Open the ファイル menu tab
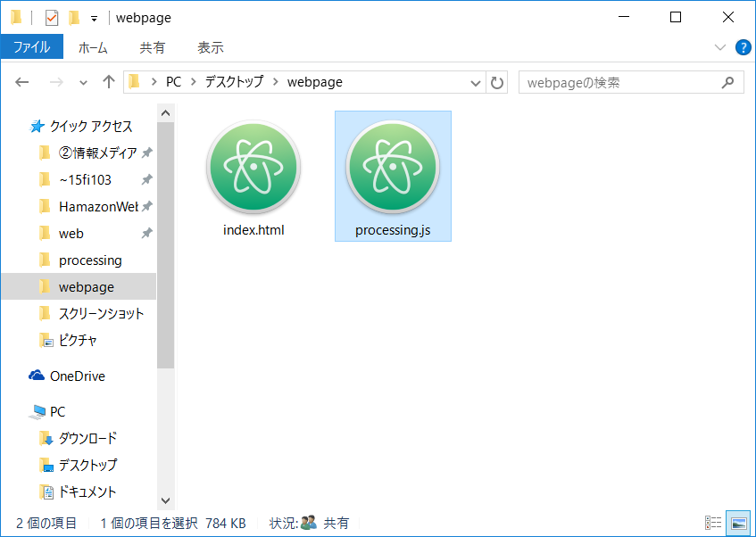This screenshot has height=537, width=756. click(32, 47)
